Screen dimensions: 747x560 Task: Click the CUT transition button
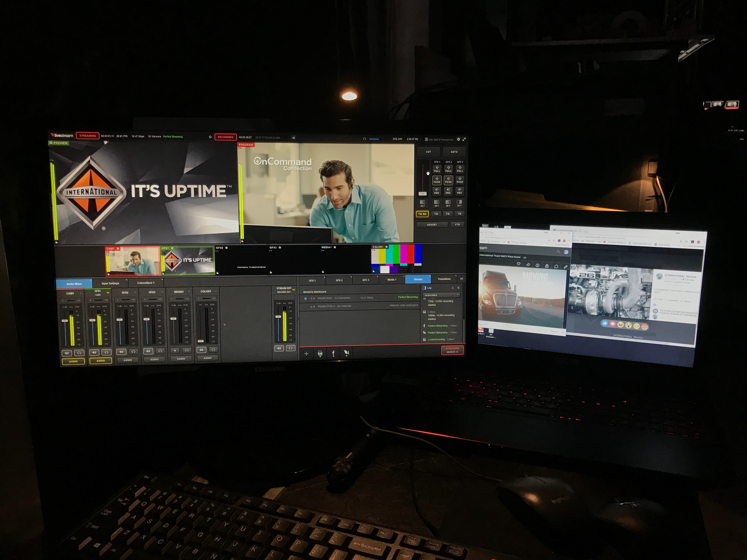pos(428,152)
